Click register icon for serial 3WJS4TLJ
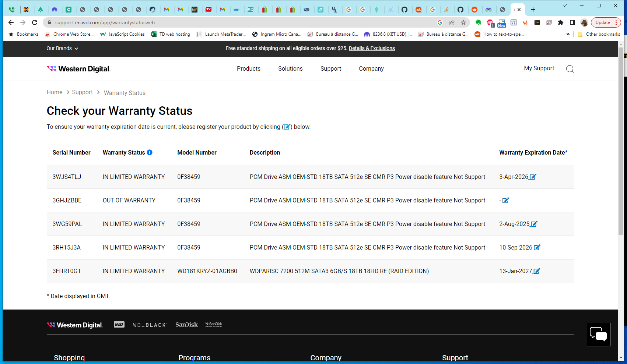This screenshot has height=364, width=627. [533, 177]
